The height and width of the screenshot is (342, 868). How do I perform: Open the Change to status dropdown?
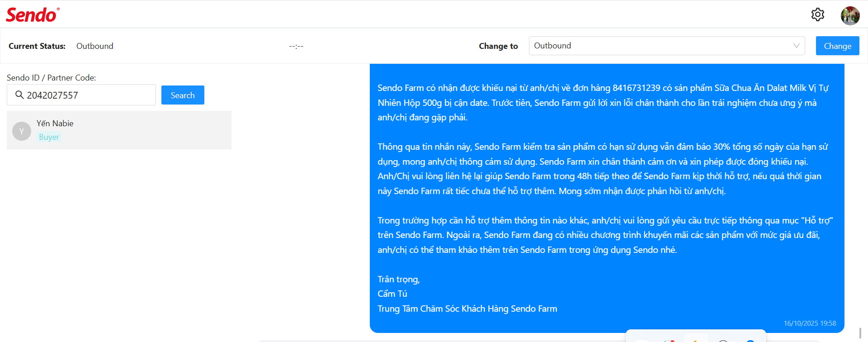tap(667, 46)
